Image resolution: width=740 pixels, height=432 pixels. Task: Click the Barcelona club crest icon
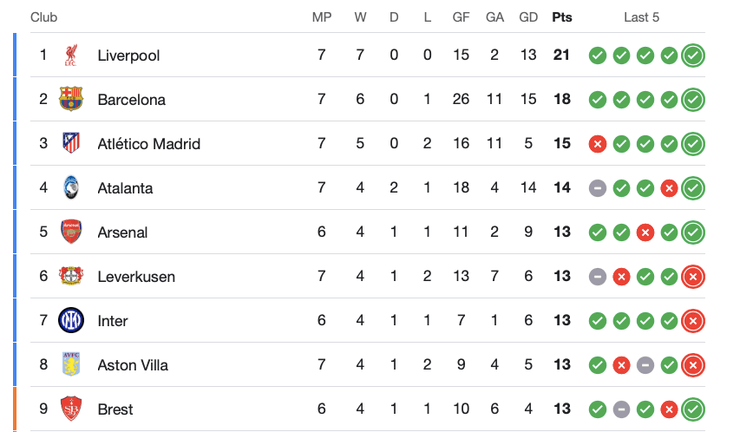[71, 99]
